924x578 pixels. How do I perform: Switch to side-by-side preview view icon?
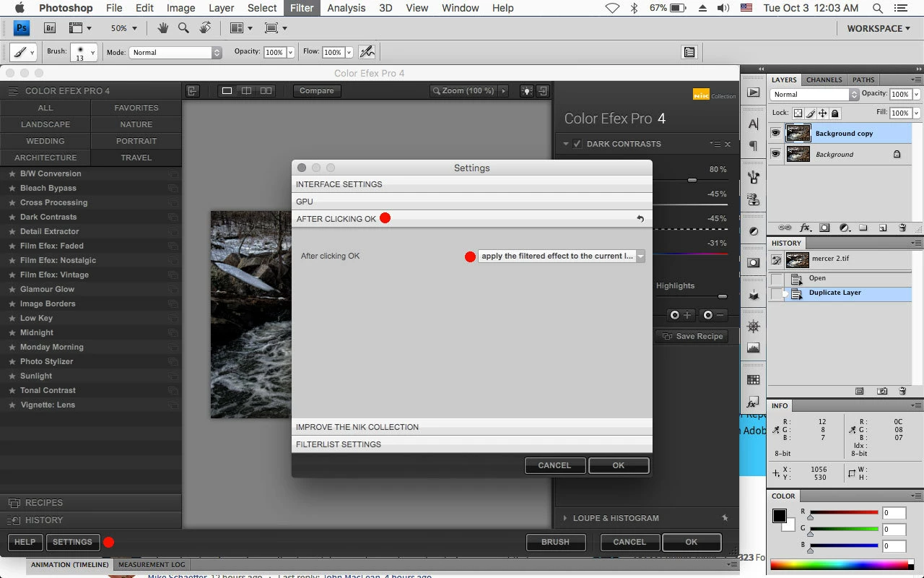point(266,91)
